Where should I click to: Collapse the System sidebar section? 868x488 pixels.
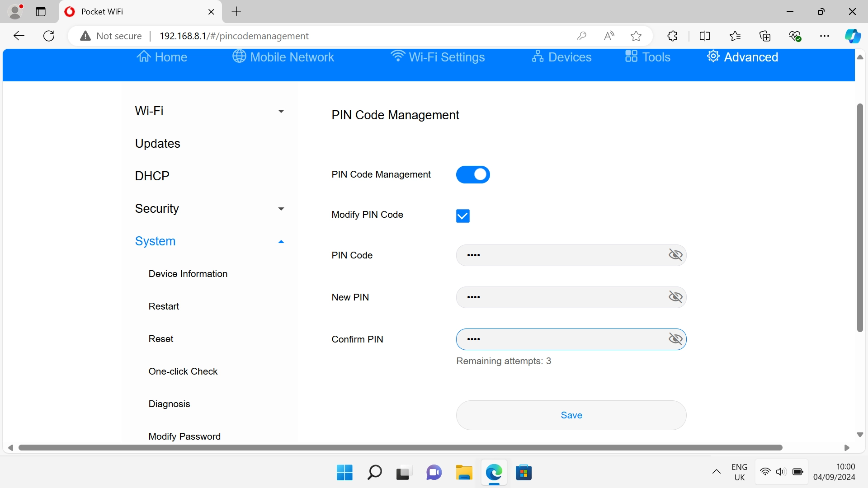pos(281,242)
